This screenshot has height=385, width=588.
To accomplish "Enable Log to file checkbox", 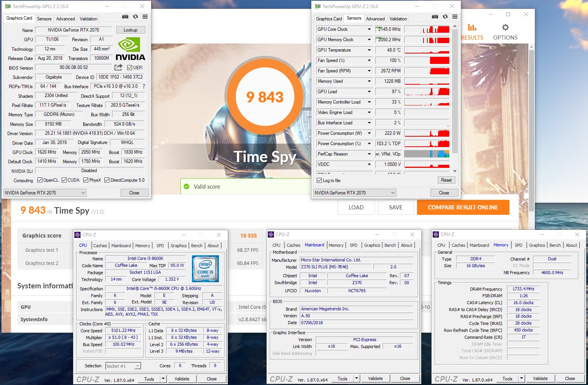I will 319,181.
